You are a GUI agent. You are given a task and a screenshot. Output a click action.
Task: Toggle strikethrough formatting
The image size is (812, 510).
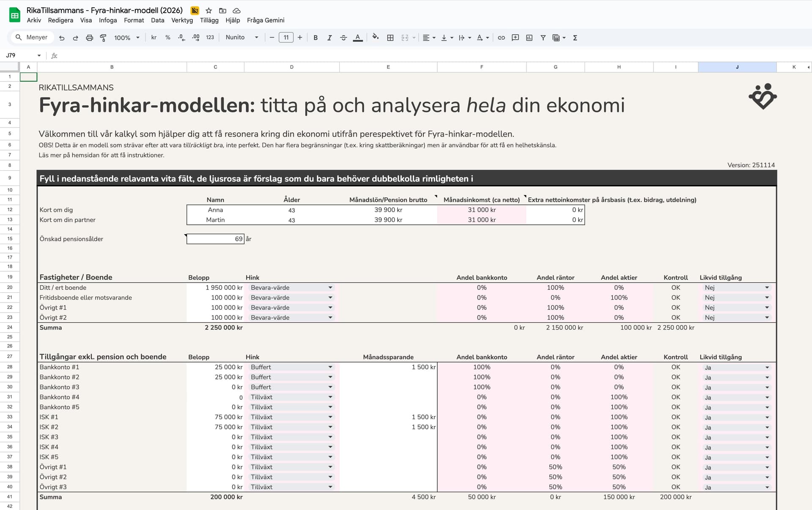(x=343, y=38)
